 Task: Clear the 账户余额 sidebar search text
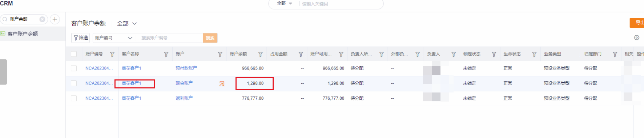(x=43, y=19)
